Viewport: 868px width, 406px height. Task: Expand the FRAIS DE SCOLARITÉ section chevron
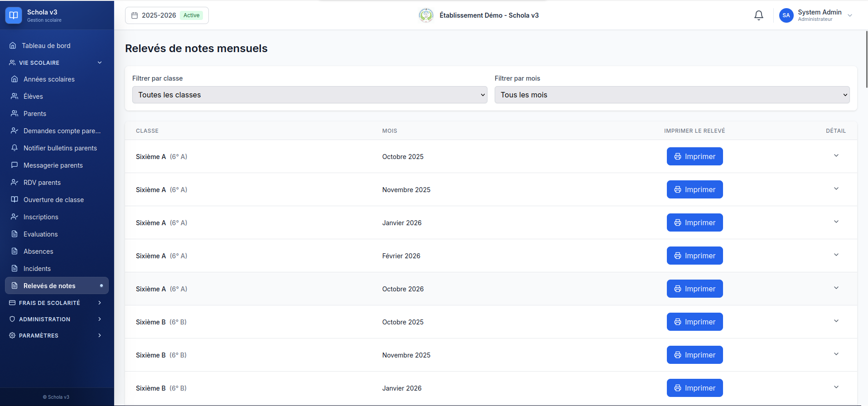(x=100, y=303)
